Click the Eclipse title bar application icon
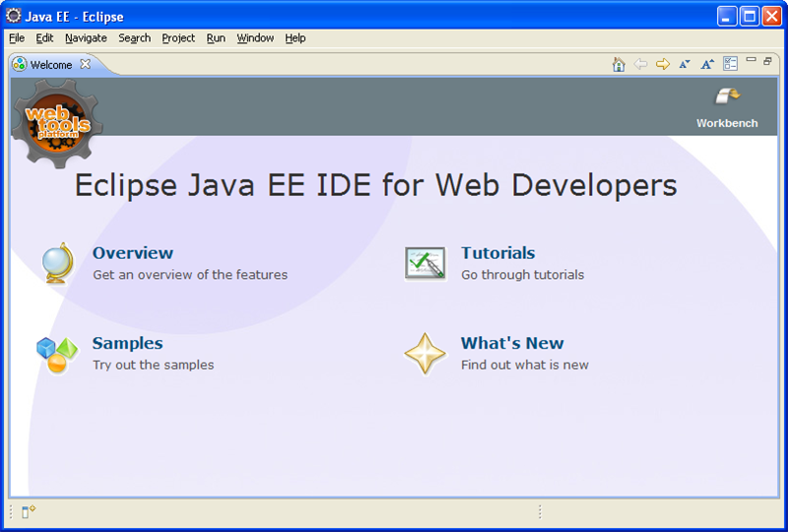Screen dimensions: 788x532 coord(13,16)
